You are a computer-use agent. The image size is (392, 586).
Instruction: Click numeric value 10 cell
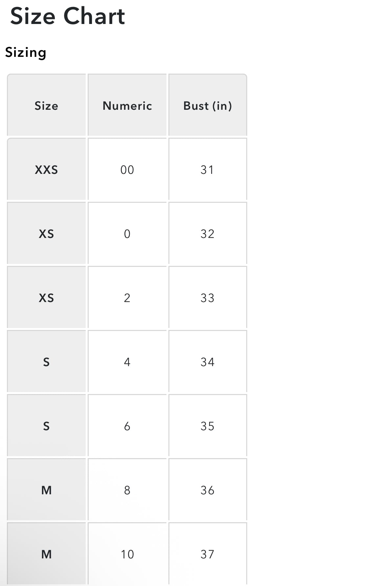point(127,554)
